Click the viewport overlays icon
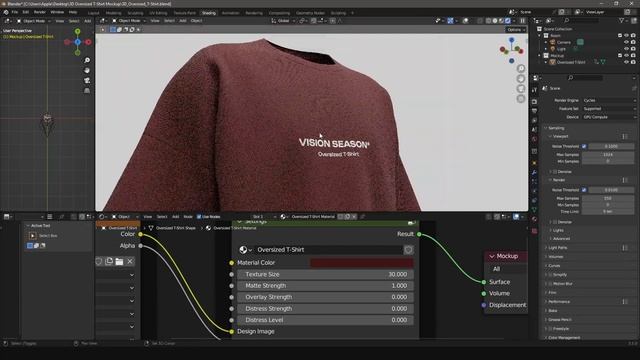The image size is (640, 360). point(465,20)
